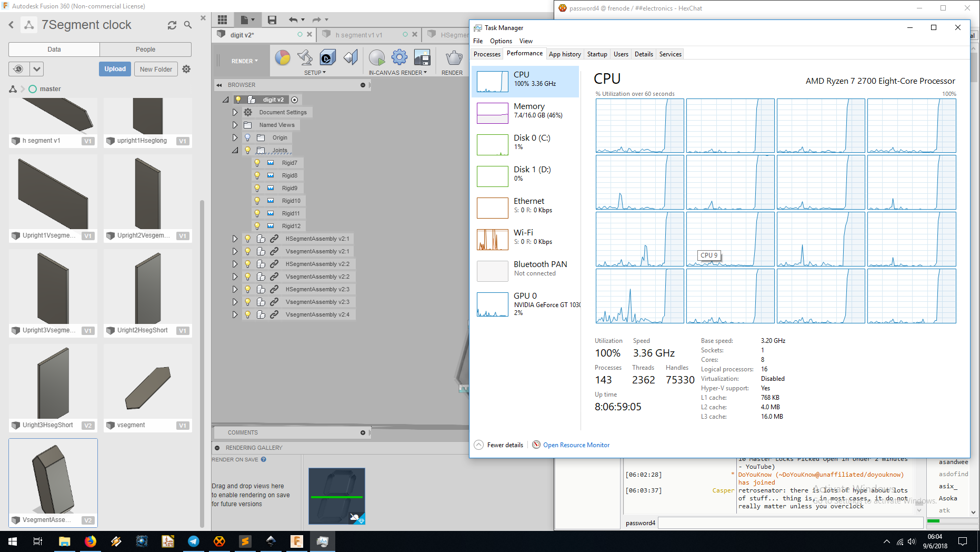
Task: Expand Named Views in the browser tree
Action: coord(235,125)
